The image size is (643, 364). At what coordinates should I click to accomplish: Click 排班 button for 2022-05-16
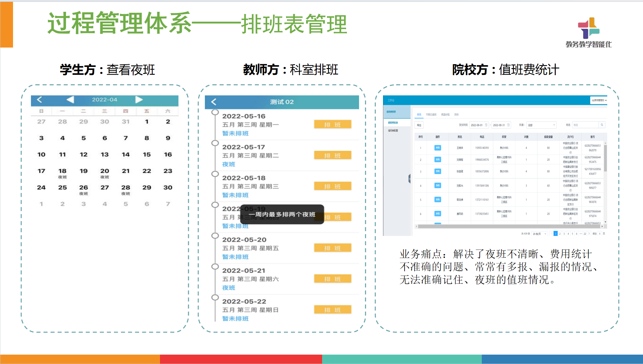coord(332,124)
